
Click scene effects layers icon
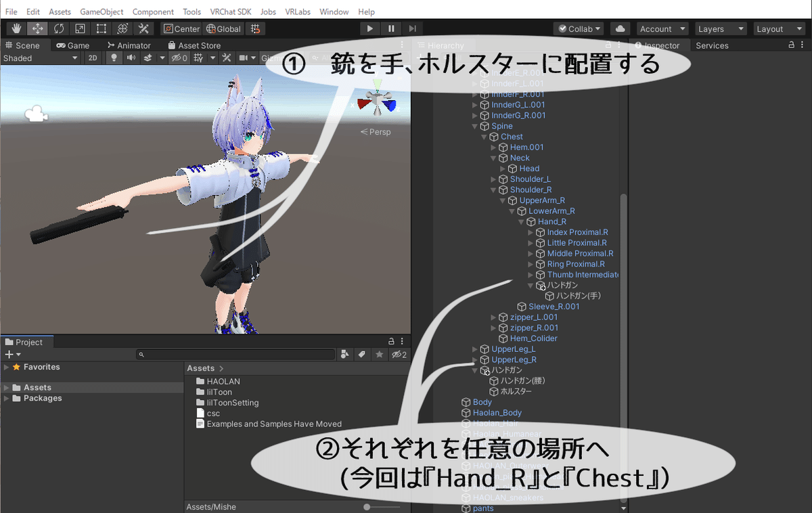(148, 58)
